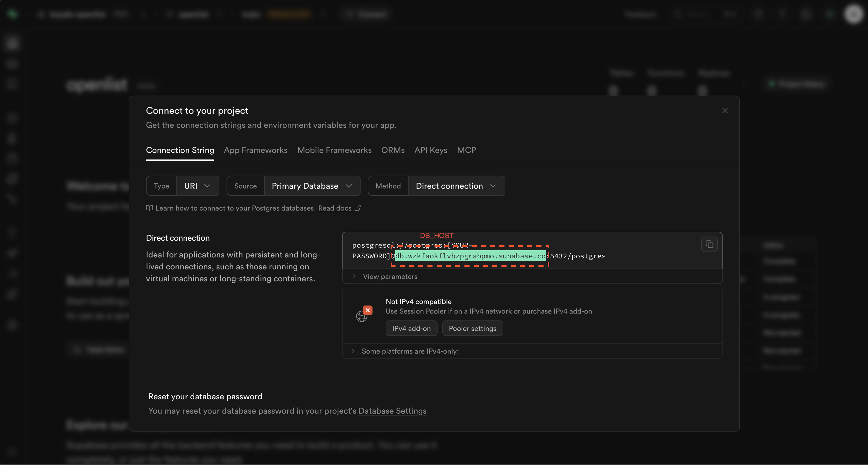Viewport: 868px width, 465px height.
Task: Click the highlighted db host in connection string
Action: [x=470, y=256]
